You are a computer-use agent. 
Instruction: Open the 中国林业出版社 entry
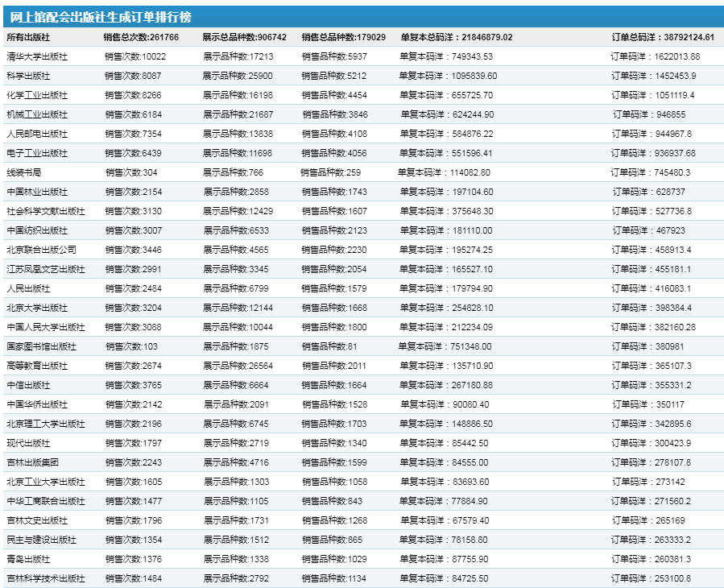pyautogui.click(x=37, y=192)
